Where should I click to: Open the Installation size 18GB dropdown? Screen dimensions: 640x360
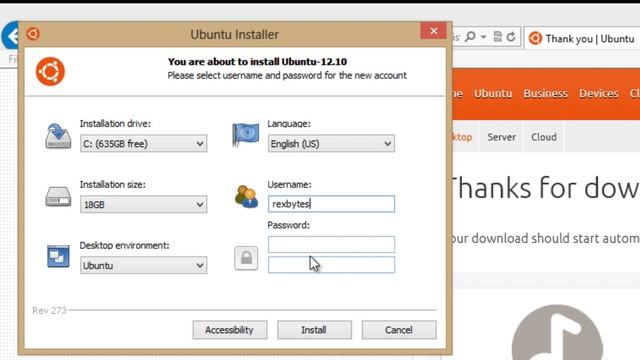coord(143,204)
